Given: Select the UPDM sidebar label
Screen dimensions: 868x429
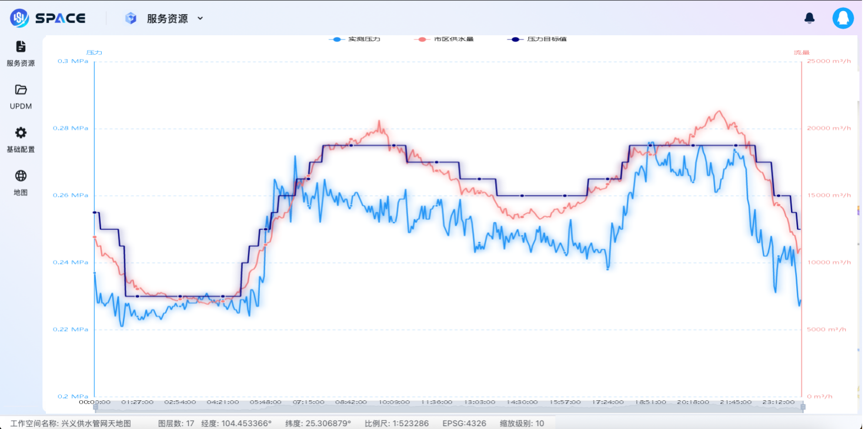Looking at the screenshot, I should point(21,106).
